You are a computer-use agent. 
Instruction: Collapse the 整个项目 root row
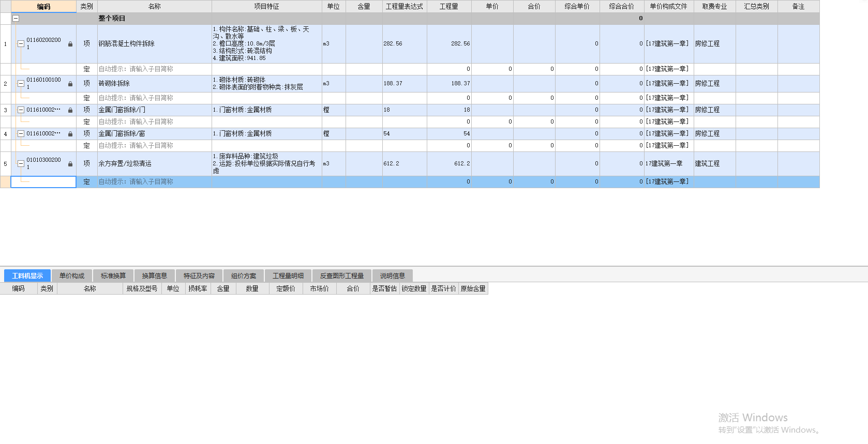(16, 18)
